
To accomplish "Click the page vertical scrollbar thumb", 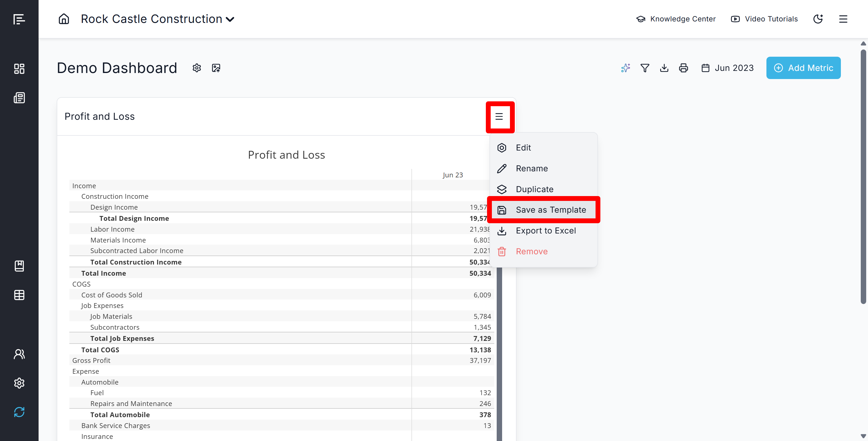I will click(863, 175).
